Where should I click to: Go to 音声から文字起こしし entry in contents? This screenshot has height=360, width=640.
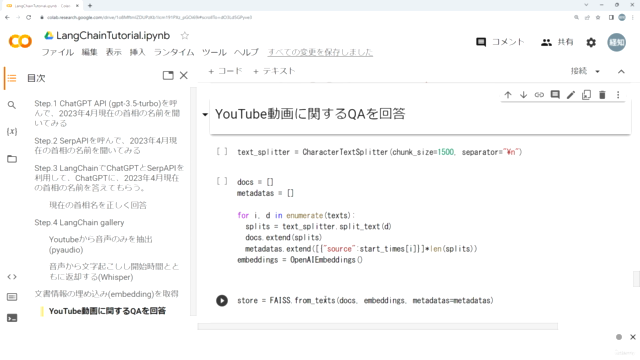point(114,271)
